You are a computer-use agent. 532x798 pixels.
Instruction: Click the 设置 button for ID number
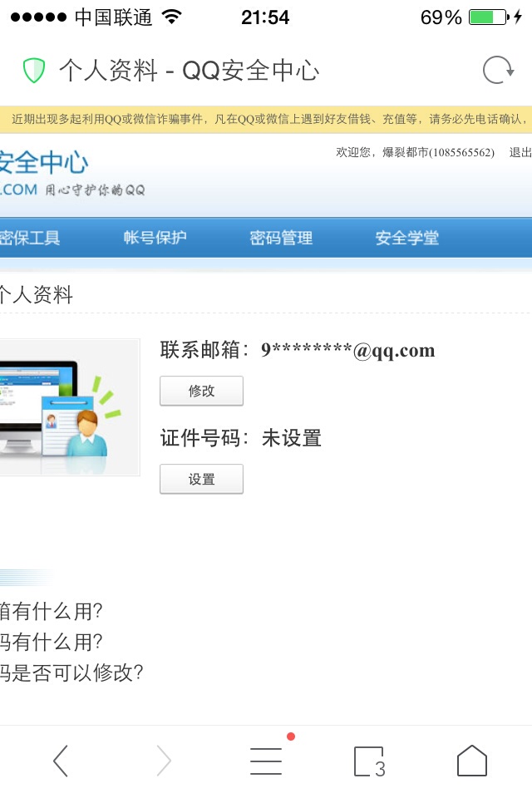click(x=202, y=479)
